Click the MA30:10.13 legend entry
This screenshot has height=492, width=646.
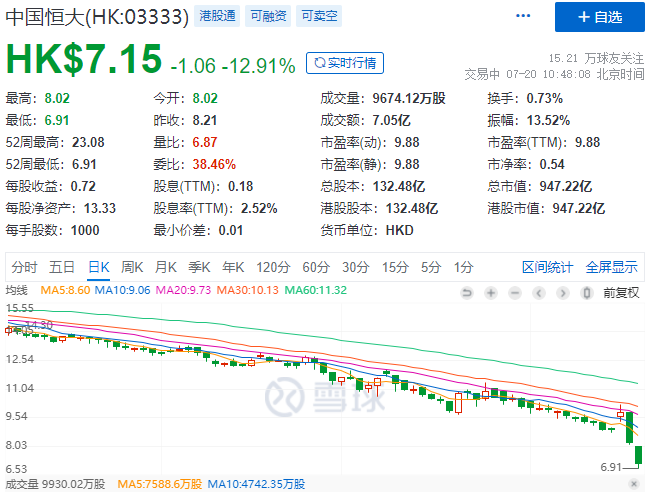(x=248, y=290)
